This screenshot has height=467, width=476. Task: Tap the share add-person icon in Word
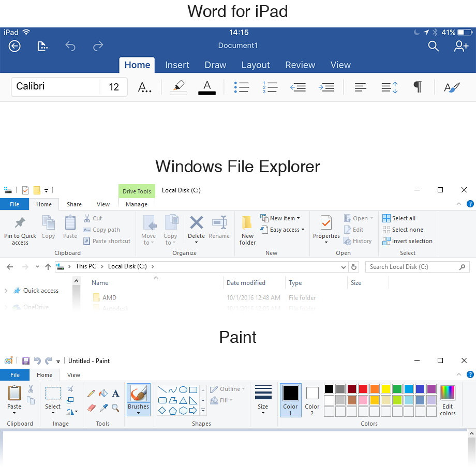pos(461,47)
